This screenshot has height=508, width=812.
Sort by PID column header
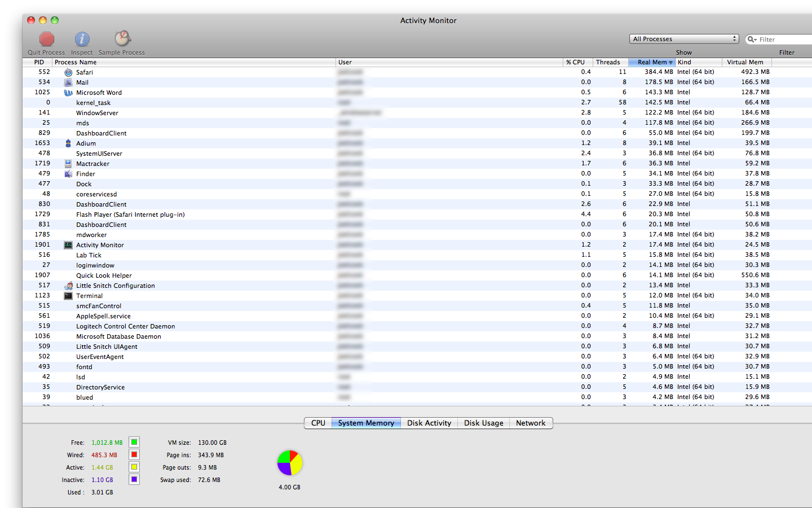click(38, 62)
